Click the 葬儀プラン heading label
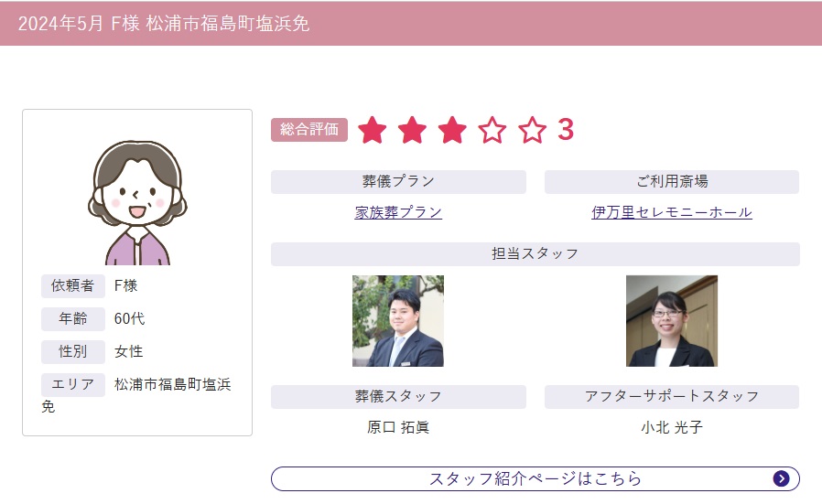 point(398,182)
